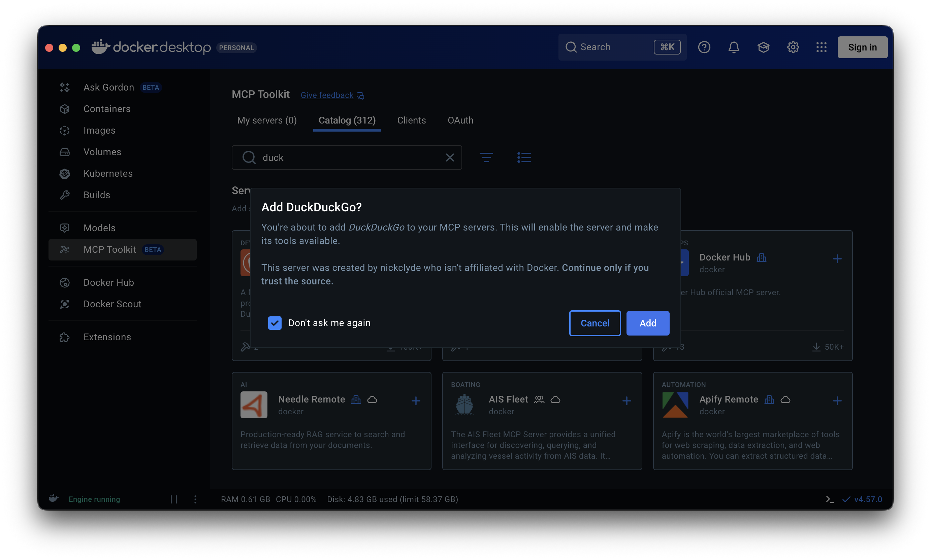The height and width of the screenshot is (560, 931).
Task: Open Containers in the sidebar
Action: (x=107, y=109)
